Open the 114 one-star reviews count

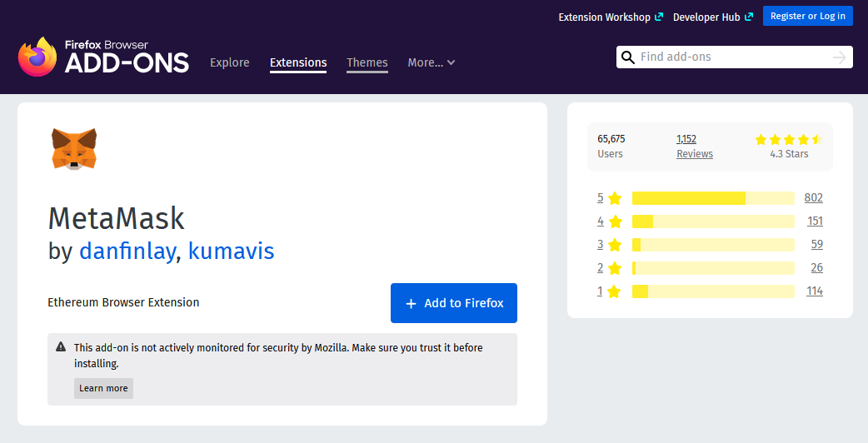point(815,291)
